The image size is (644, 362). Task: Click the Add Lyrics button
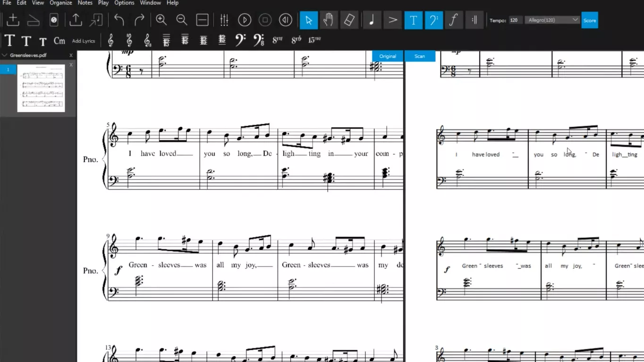[x=83, y=41]
